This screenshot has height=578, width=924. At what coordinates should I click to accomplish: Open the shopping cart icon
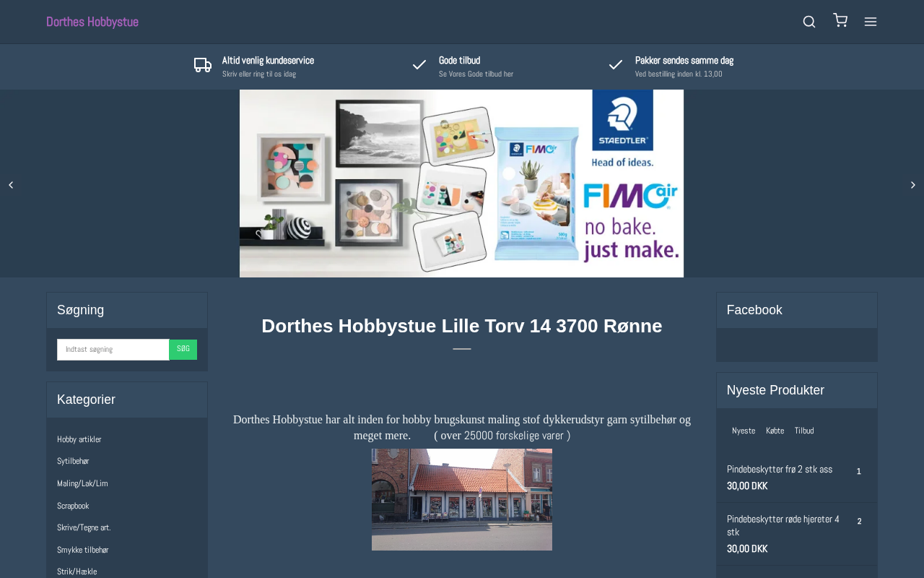[840, 20]
